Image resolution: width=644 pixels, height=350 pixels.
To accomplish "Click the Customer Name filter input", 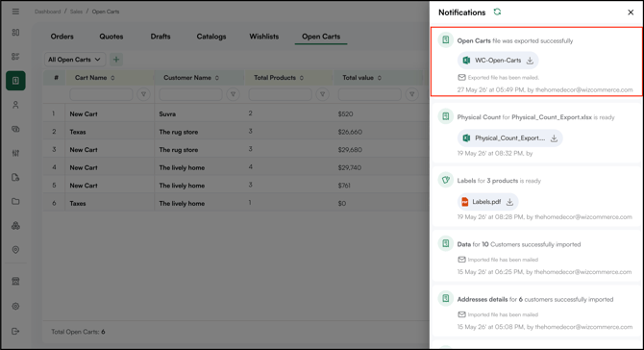I will [x=190, y=94].
